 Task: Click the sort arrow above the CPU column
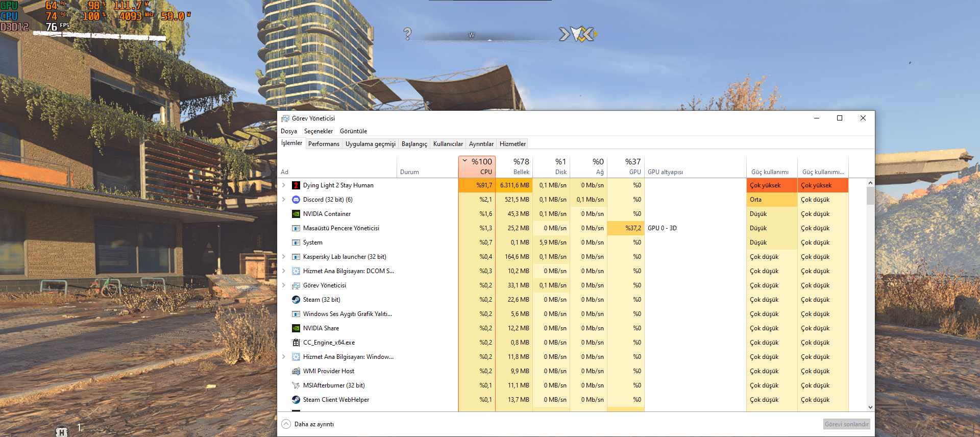click(465, 160)
